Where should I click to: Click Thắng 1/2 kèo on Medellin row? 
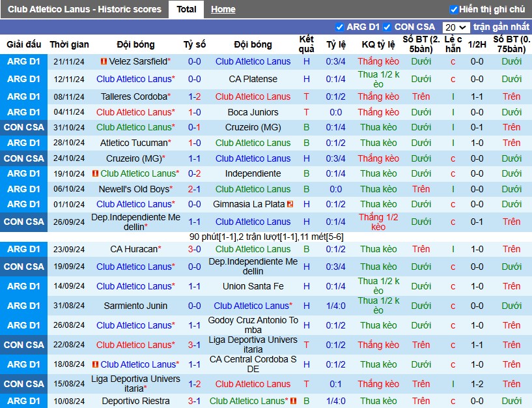coord(378,222)
